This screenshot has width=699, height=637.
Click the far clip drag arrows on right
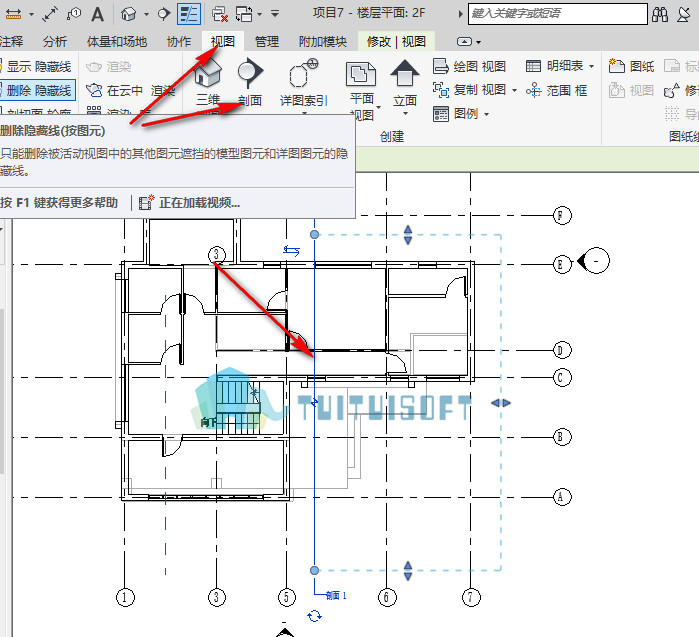coord(501,403)
